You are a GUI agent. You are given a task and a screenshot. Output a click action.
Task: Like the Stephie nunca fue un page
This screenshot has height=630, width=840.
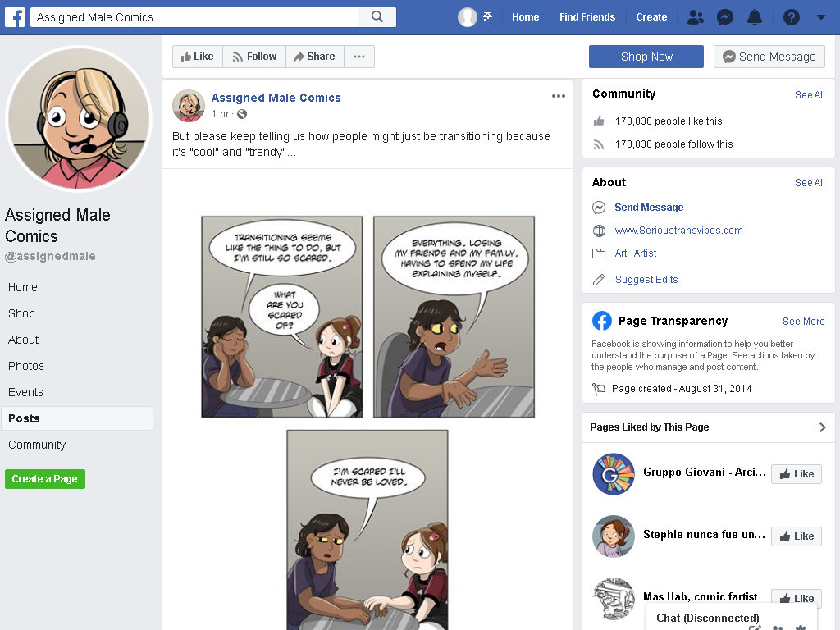[796, 536]
